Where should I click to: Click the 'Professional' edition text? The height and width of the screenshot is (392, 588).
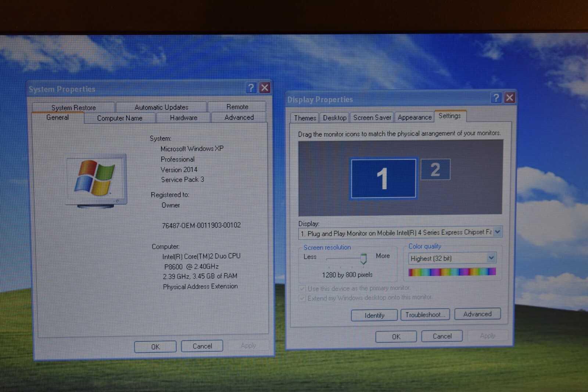click(178, 159)
